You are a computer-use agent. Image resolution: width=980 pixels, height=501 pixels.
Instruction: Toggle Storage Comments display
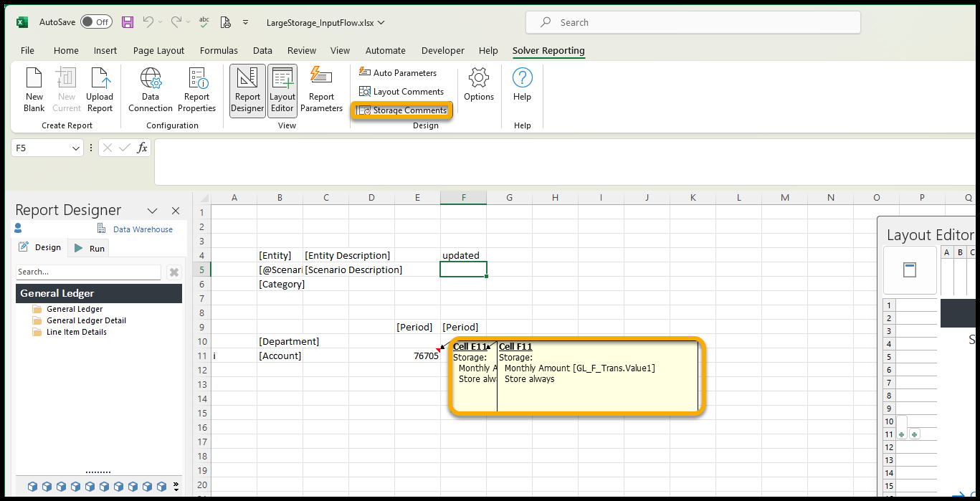(x=402, y=110)
